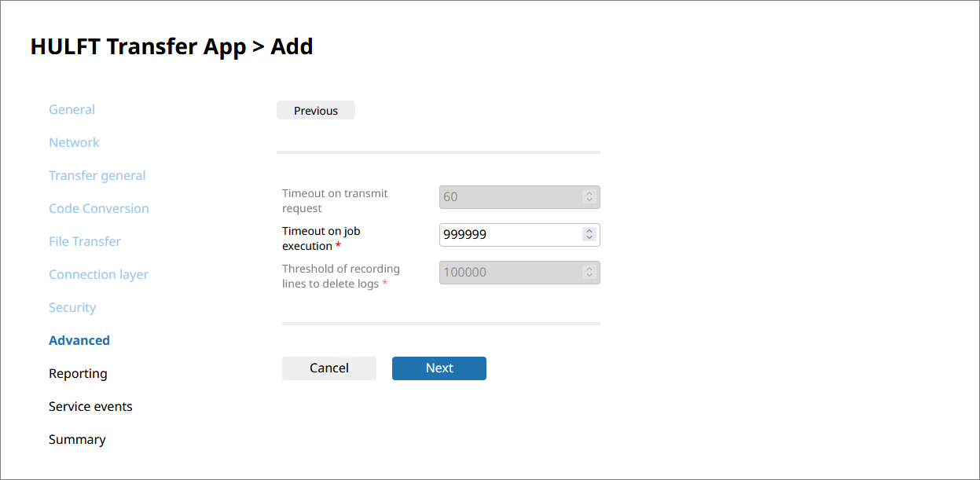Click the blue Next button
The image size is (980, 480).
click(x=439, y=368)
